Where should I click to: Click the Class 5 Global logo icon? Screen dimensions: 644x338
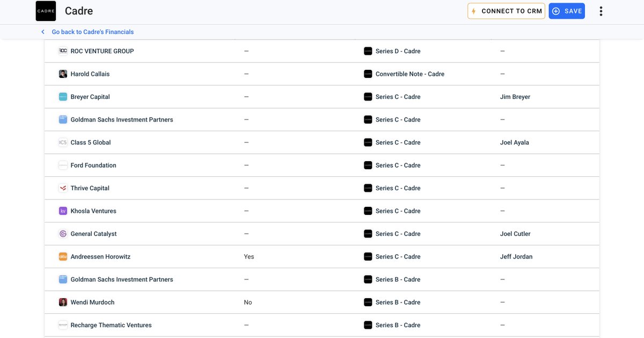pos(63,142)
